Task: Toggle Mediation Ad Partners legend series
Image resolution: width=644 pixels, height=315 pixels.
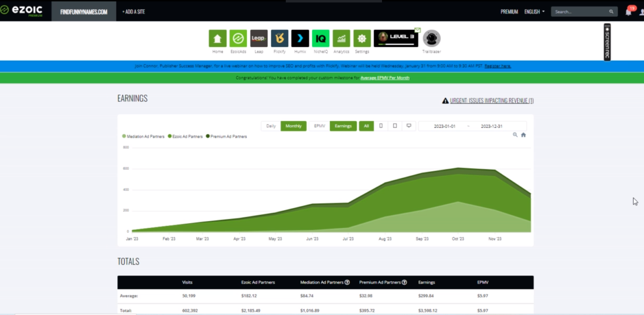Action: pyautogui.click(x=143, y=136)
